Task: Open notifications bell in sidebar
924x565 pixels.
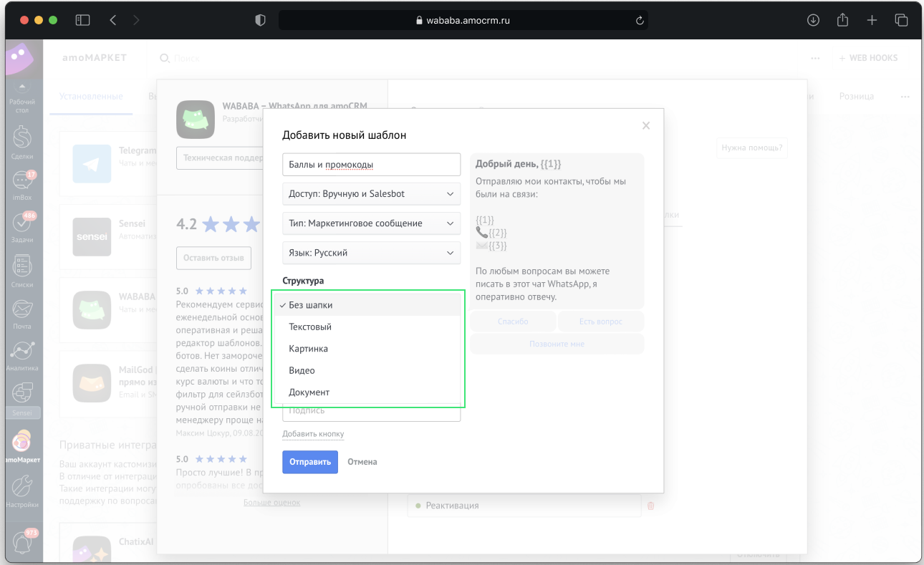Action: click(x=21, y=542)
